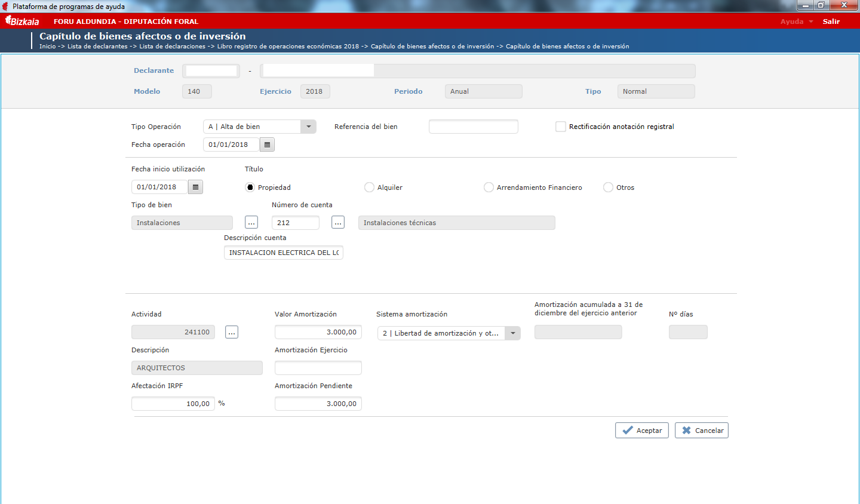Open Lista de declaraciones breadcrumb
The height and width of the screenshot is (504, 860).
click(x=173, y=47)
